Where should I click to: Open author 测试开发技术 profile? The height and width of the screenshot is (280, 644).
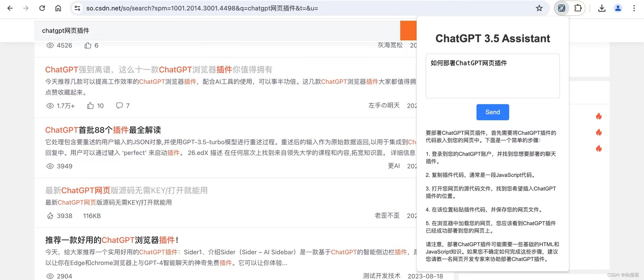tap(382, 276)
